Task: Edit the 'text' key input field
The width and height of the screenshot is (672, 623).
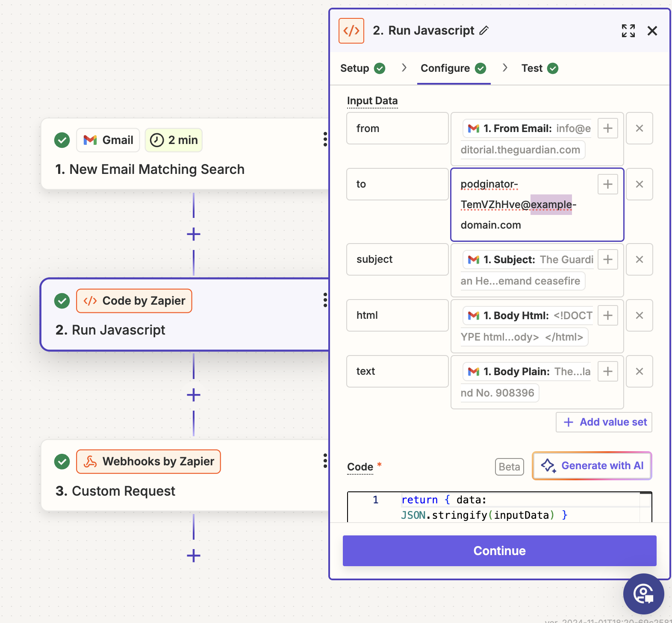Action: pos(397,371)
